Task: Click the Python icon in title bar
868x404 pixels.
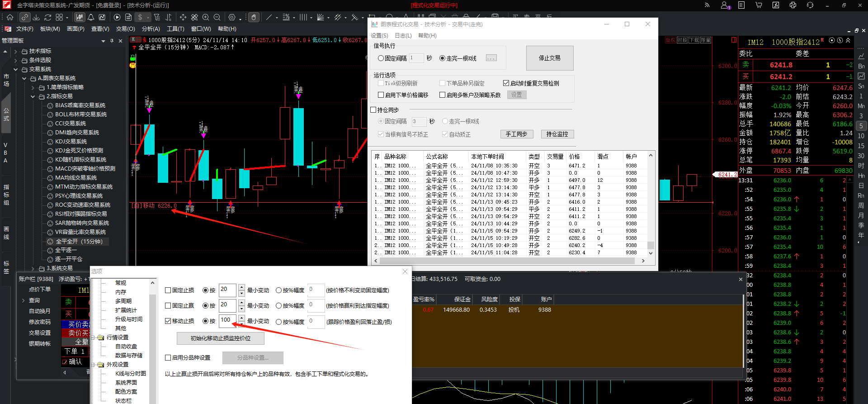Action: 793,5
